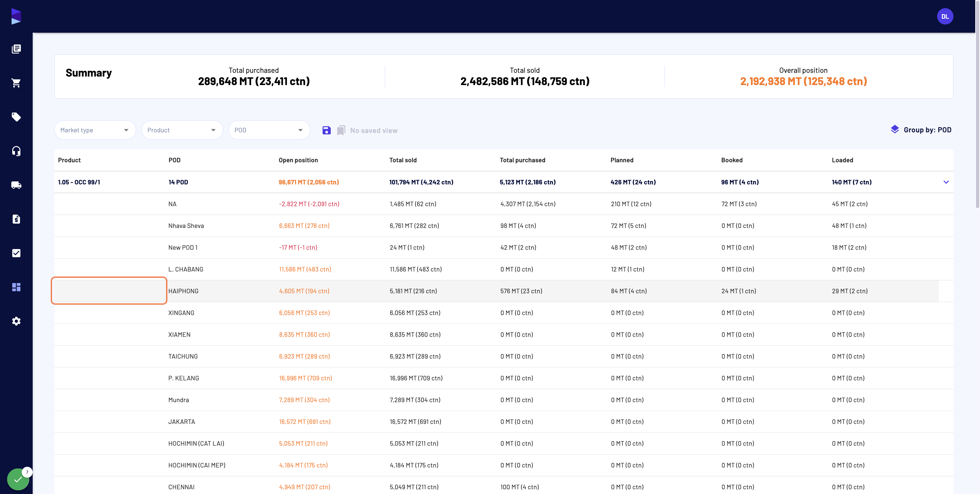This screenshot has width=980, height=494.
Task: Click the Total sold column header
Action: point(403,160)
